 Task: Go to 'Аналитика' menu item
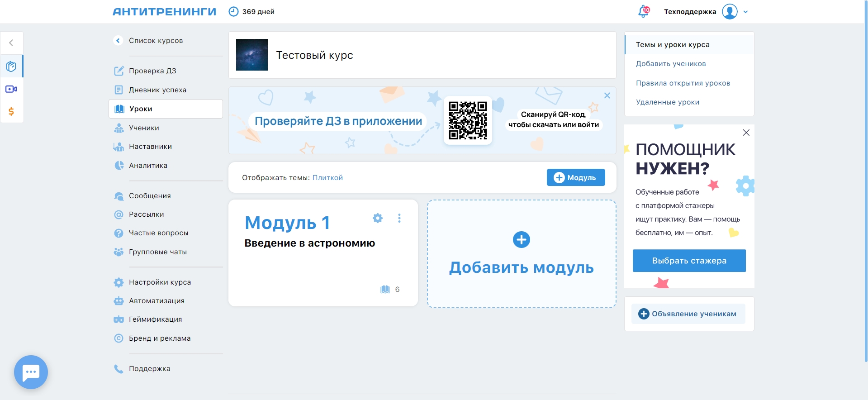click(x=148, y=166)
